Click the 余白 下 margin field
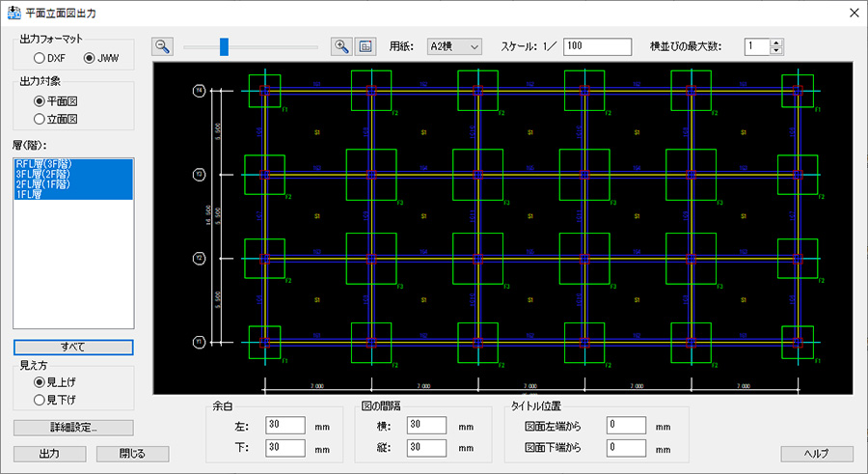 click(x=285, y=448)
